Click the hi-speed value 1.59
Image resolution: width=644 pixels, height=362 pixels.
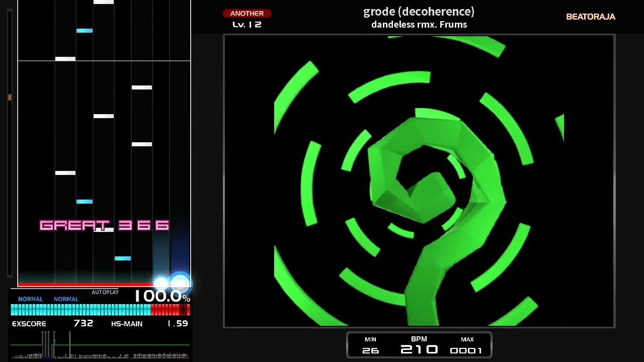178,323
